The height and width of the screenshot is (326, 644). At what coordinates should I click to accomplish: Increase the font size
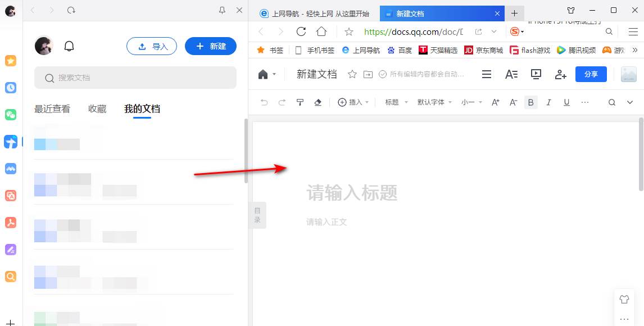pyautogui.click(x=495, y=102)
